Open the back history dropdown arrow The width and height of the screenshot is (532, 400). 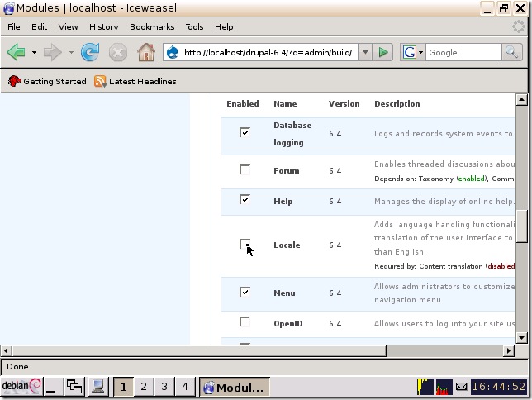[34, 52]
